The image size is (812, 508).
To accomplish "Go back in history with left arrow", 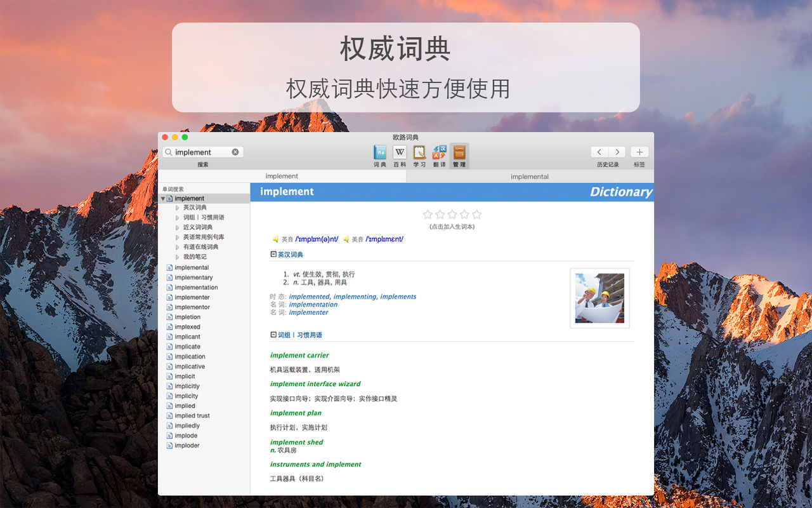I will (x=599, y=152).
